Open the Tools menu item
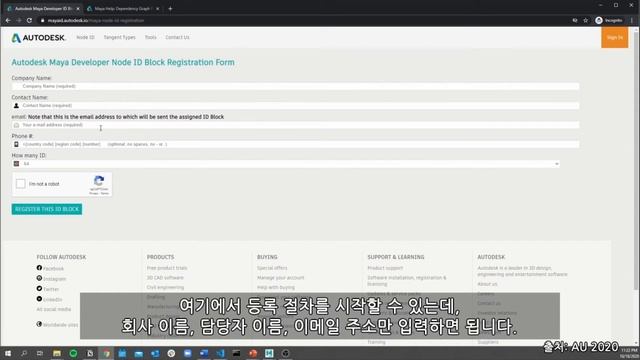Screen dimensions: 640x360 tap(151, 37)
